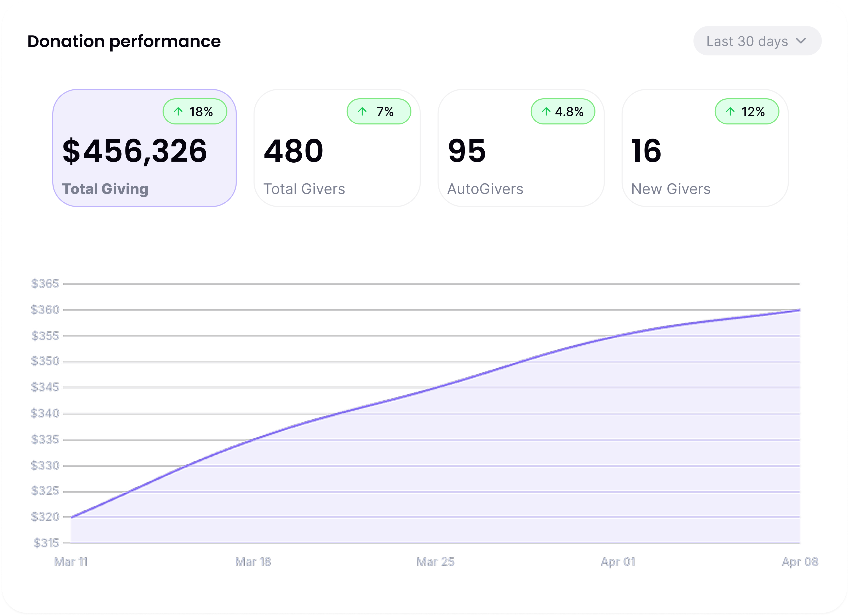This screenshot has width=849, height=616.
Task: Click the up arrow in 12% badge
Action: click(x=730, y=111)
